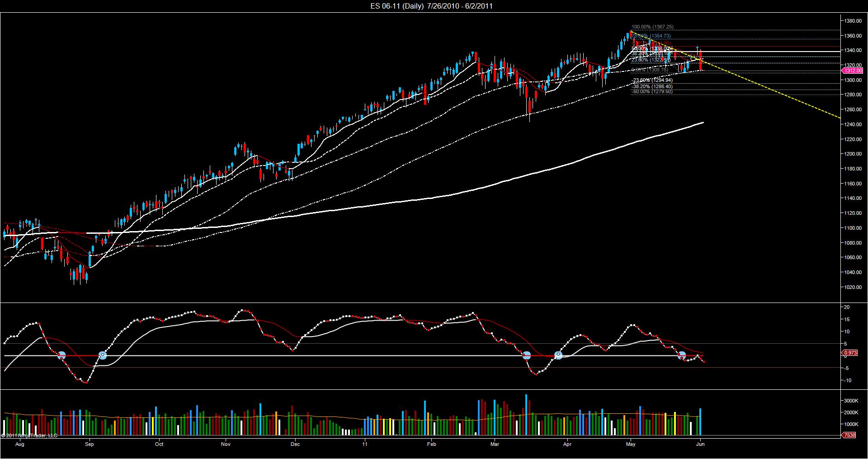Click the Nov label on the time axis

point(226,445)
